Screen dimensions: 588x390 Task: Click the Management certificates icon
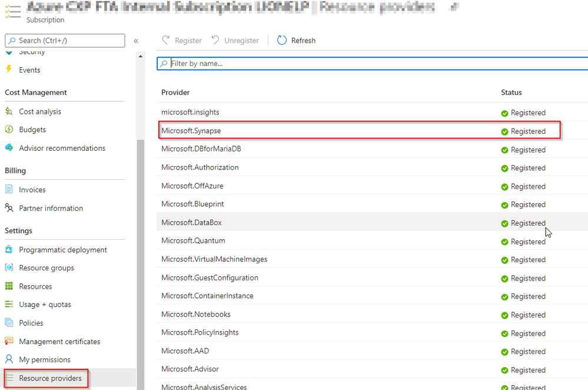pos(9,341)
